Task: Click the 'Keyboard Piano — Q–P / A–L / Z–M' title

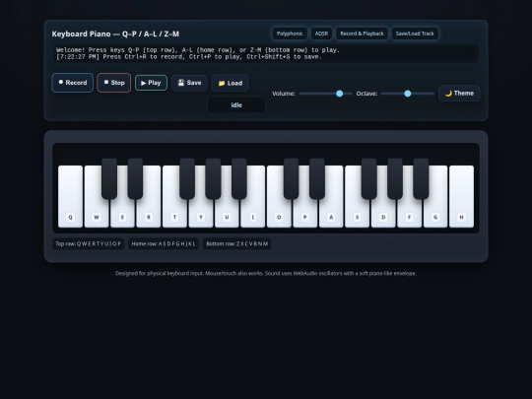Action: tap(115, 33)
